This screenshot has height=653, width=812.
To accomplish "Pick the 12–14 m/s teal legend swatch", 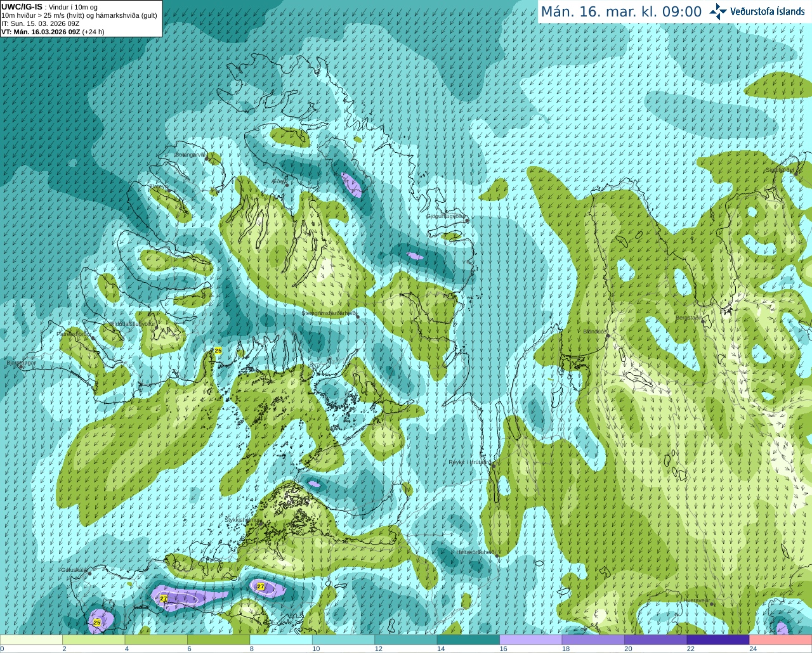I will 406,640.
